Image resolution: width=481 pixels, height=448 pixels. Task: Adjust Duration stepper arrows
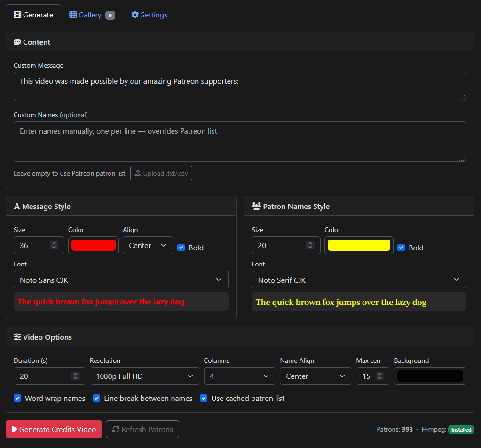point(76,376)
